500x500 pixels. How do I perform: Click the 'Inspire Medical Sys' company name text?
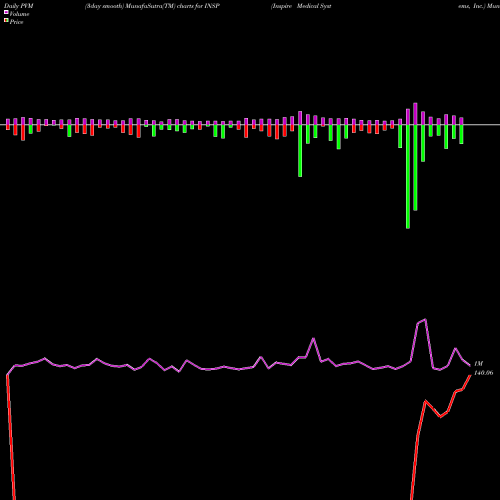301,6
